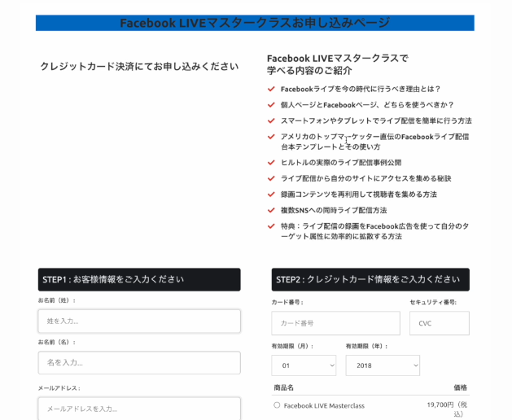Click the text 個人ページとFacebookページ、どちらを使うべきか？
The height and width of the screenshot is (420, 512).
pyautogui.click(x=367, y=105)
